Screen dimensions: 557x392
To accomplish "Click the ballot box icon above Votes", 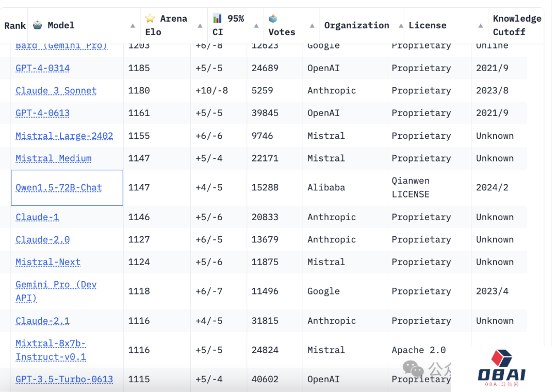I will [x=273, y=19].
